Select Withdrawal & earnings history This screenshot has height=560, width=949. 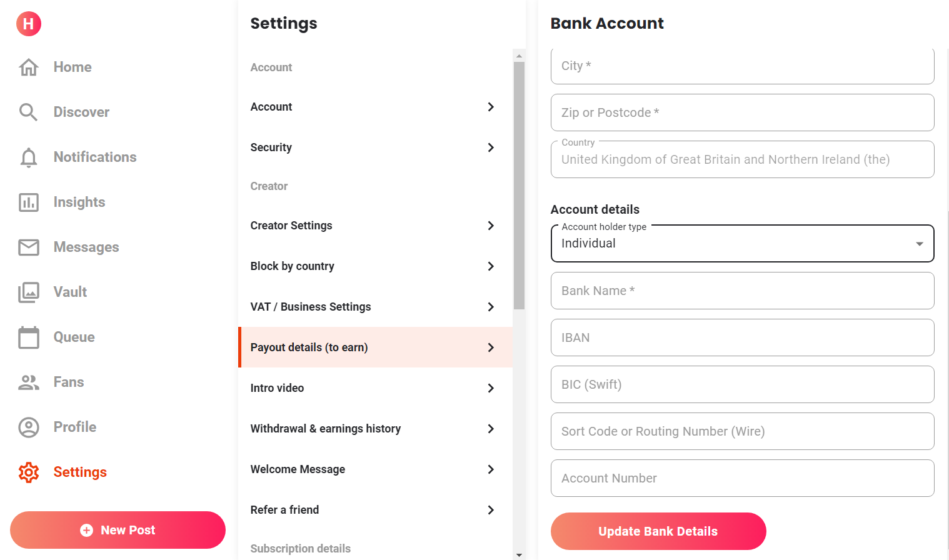(375, 429)
